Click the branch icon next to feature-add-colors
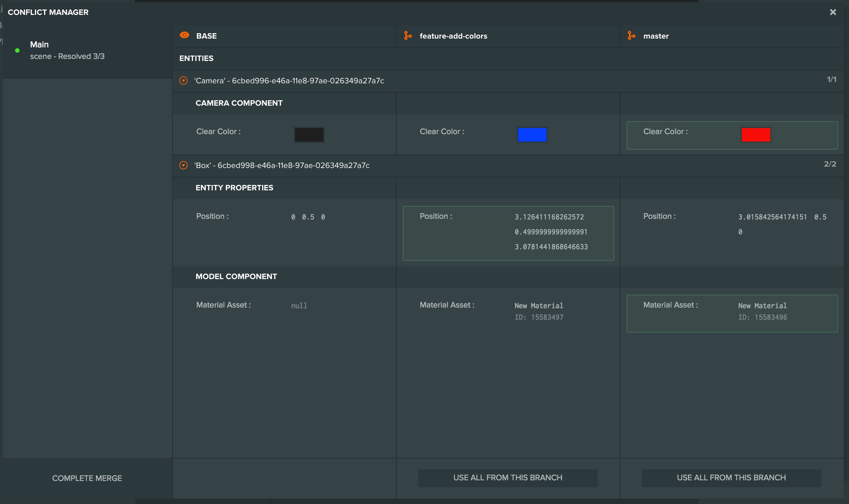 408,36
